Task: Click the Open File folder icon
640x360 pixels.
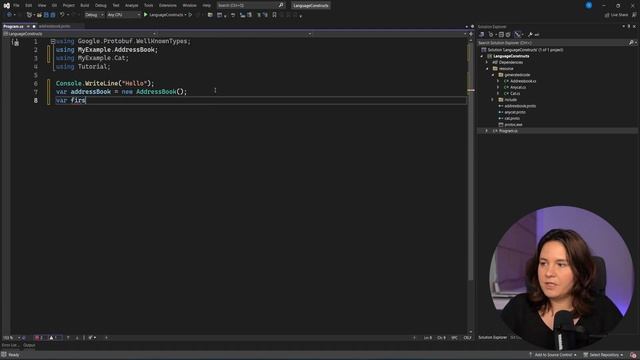Action: [x=39, y=15]
